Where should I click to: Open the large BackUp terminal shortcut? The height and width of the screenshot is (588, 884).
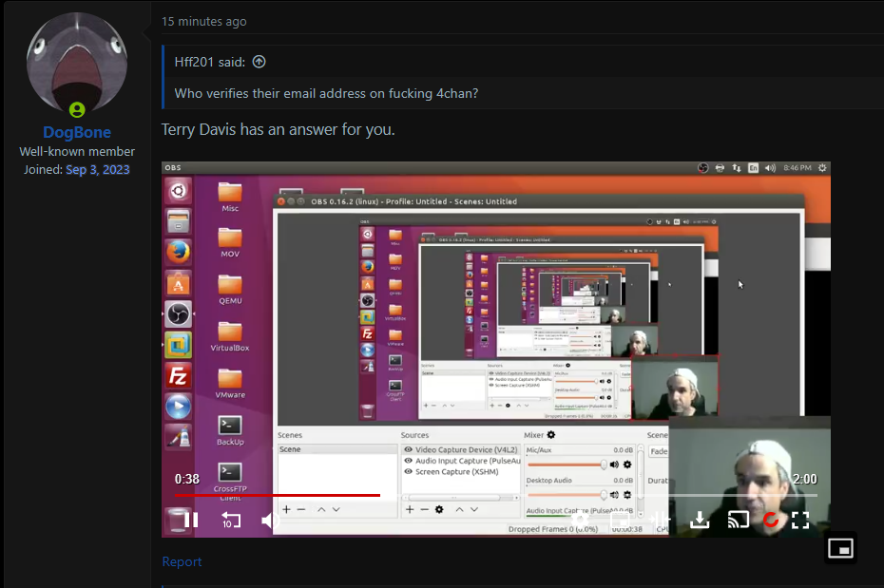pyautogui.click(x=230, y=431)
